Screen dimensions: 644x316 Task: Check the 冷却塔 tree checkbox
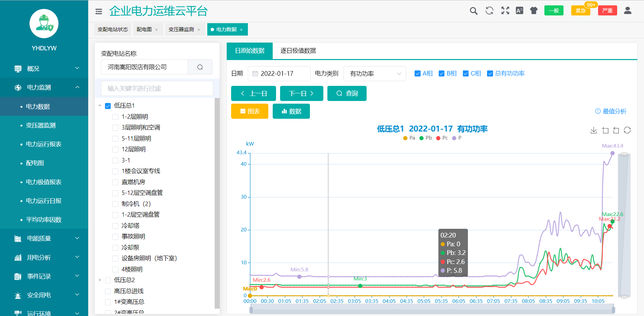[115, 226]
